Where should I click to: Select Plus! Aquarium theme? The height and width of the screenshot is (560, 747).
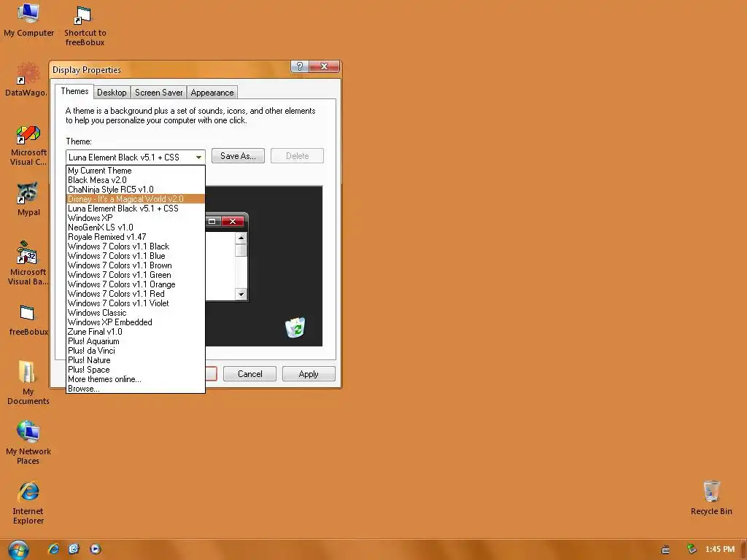tap(135, 341)
